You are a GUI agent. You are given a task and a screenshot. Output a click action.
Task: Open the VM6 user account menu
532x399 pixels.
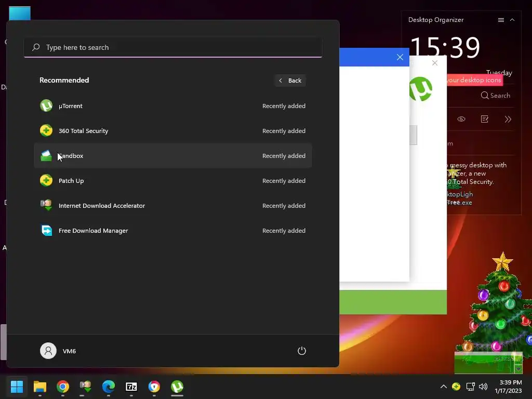(58, 351)
